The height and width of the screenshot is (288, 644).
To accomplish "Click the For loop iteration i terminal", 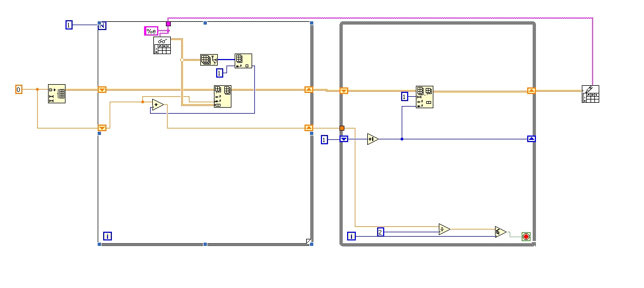I will pyautogui.click(x=107, y=236).
